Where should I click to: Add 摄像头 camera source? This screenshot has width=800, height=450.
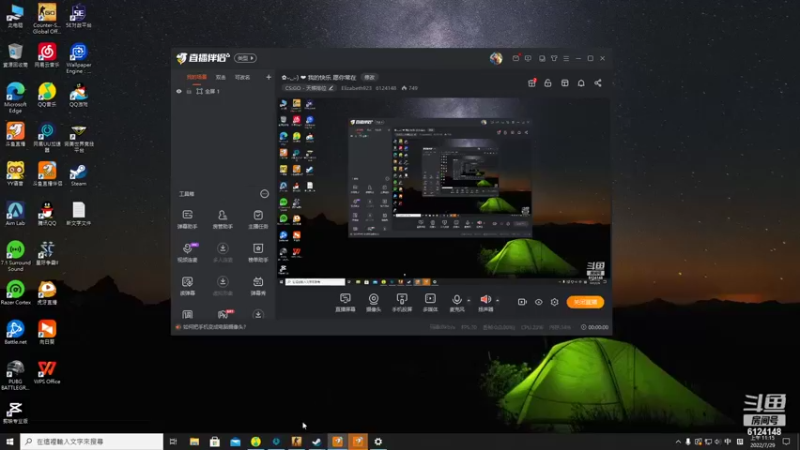[x=373, y=302]
